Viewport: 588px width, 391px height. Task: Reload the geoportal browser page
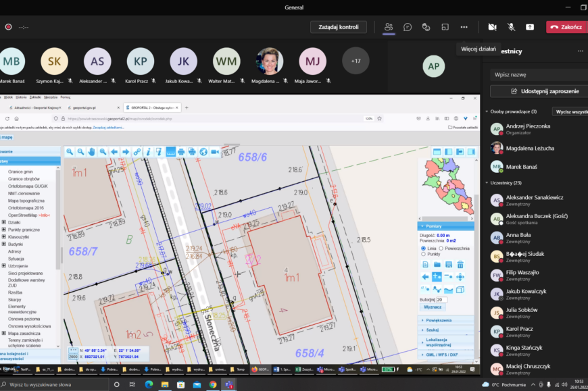pos(7,119)
